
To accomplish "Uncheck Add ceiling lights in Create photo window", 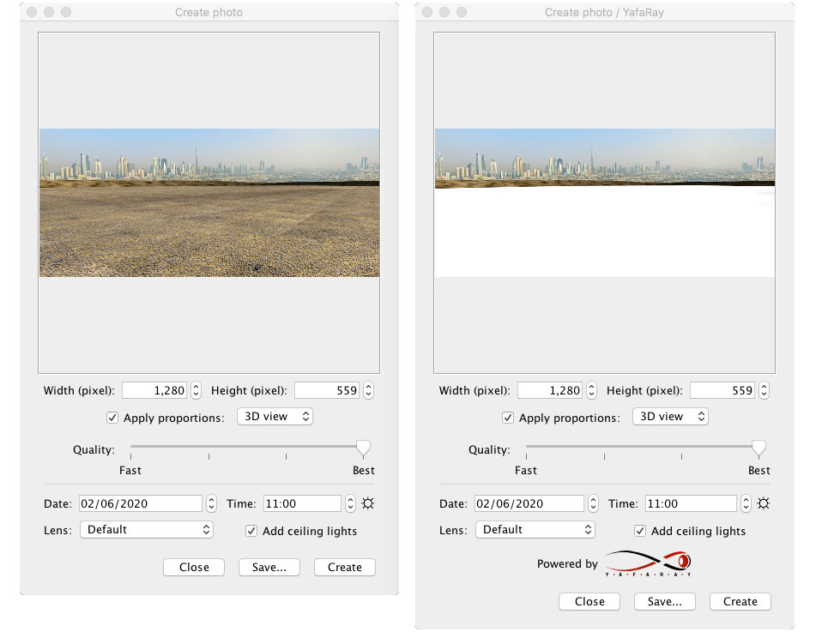I will point(251,531).
